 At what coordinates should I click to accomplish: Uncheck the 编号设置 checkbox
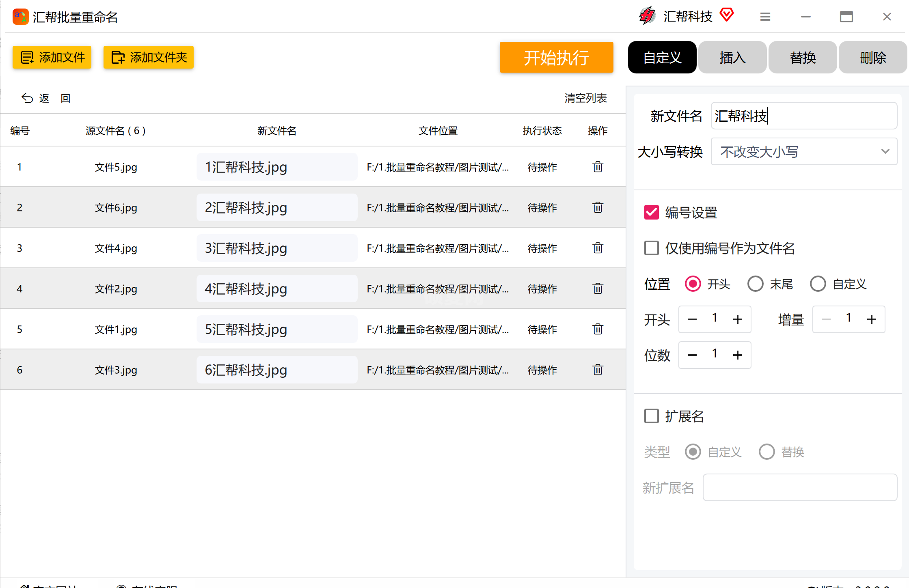(652, 212)
